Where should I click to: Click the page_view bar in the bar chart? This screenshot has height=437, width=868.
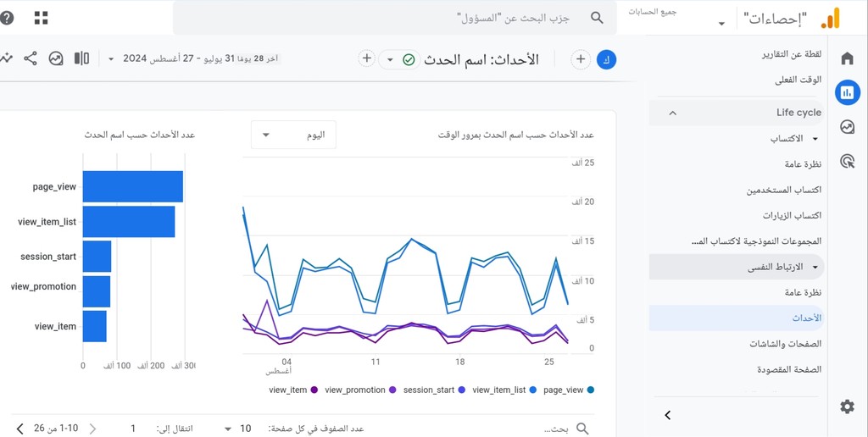click(133, 186)
